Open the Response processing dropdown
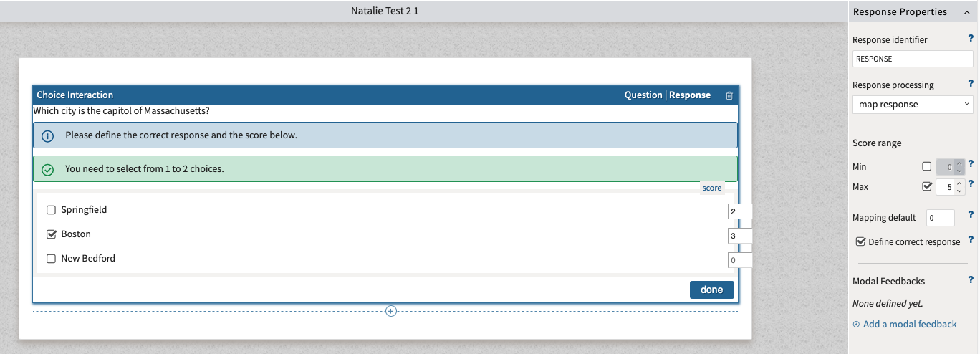 coord(913,105)
